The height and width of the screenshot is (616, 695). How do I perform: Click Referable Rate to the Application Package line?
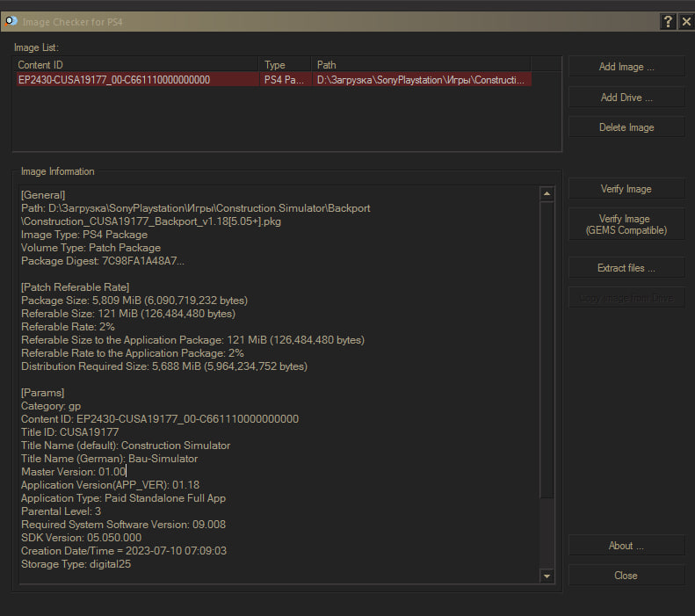pos(133,353)
